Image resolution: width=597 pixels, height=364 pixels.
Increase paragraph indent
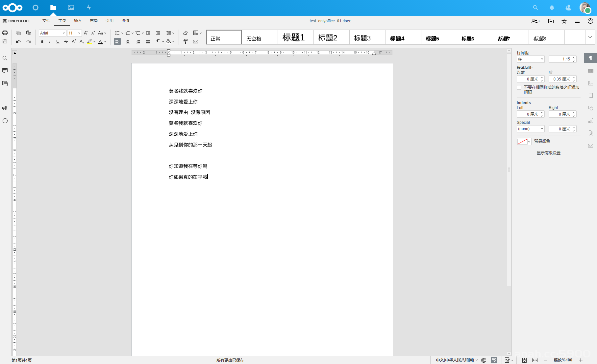coord(158,33)
